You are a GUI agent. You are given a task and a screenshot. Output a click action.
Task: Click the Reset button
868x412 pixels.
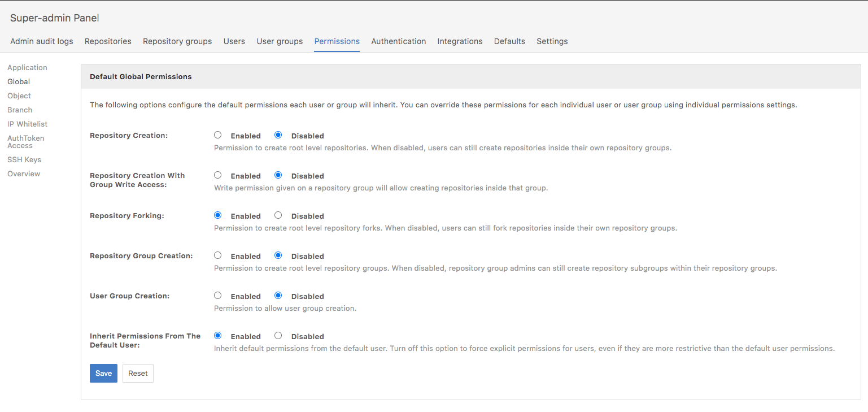(138, 373)
